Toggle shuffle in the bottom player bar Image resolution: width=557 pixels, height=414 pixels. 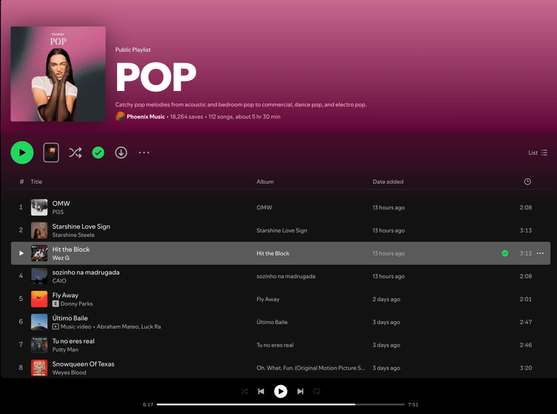coord(244,391)
